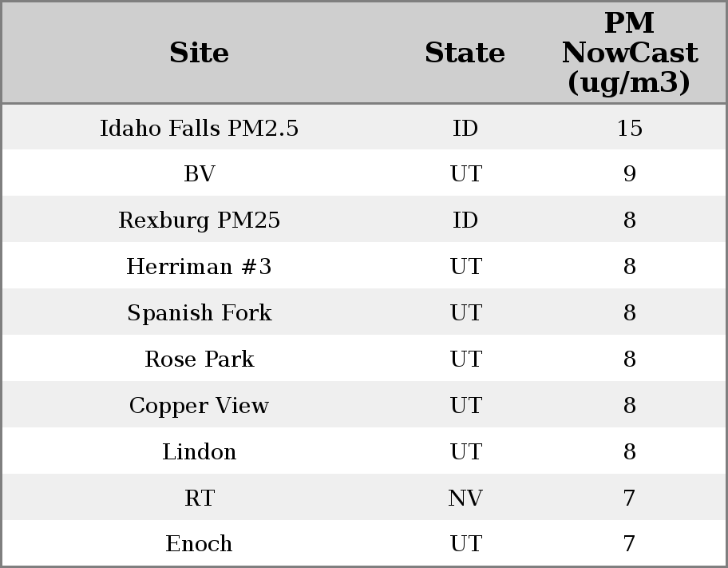
Task: Select the Idaho Falls PM2.5 site cell
Action: click(199, 128)
